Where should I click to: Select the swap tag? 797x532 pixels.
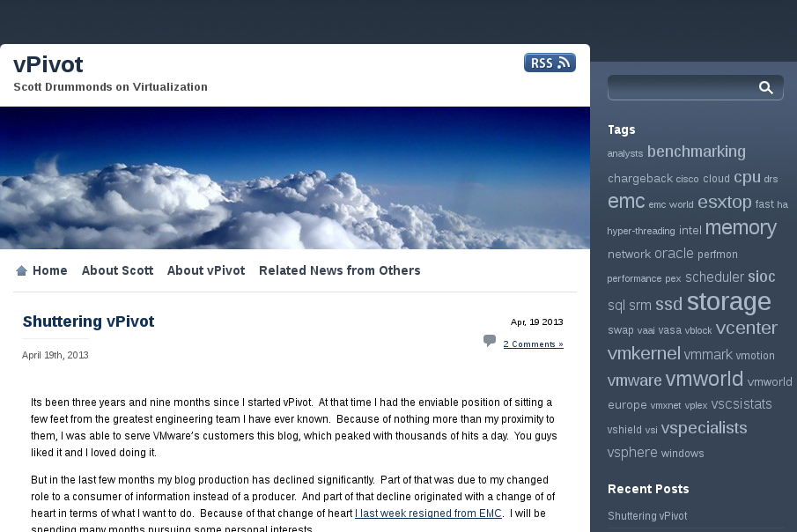coord(621,330)
